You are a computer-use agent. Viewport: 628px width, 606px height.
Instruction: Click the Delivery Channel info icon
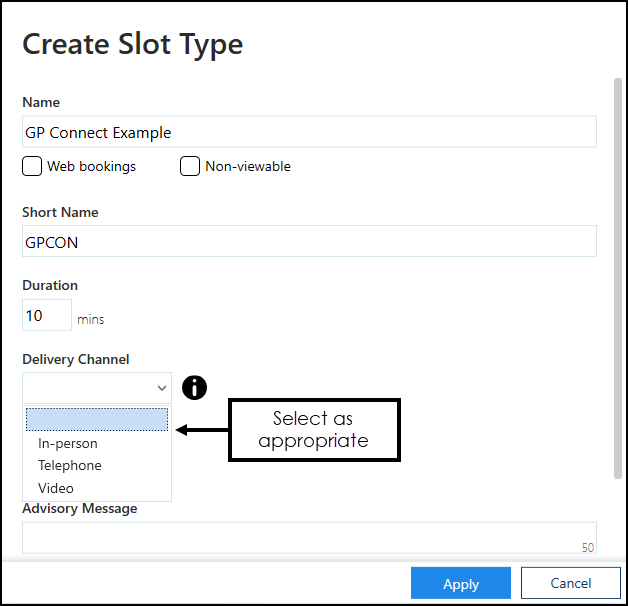click(x=194, y=388)
